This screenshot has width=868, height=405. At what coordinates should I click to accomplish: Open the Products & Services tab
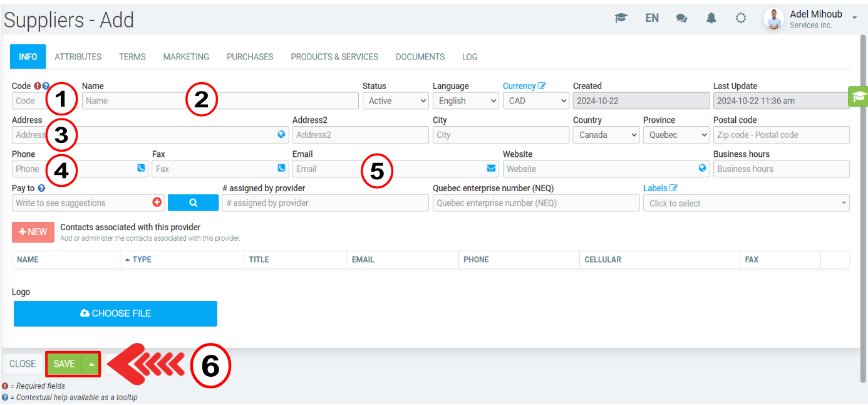pyautogui.click(x=334, y=57)
